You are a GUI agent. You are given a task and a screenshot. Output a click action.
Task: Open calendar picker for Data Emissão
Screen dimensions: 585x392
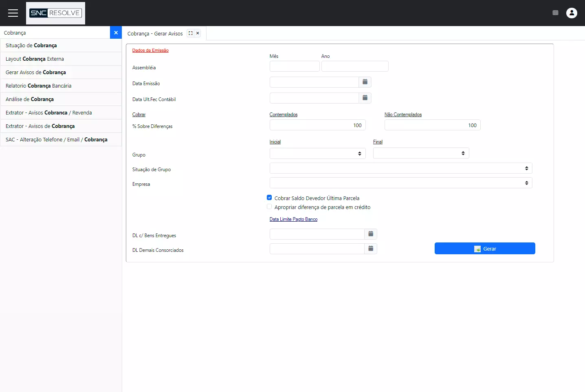[x=365, y=82]
